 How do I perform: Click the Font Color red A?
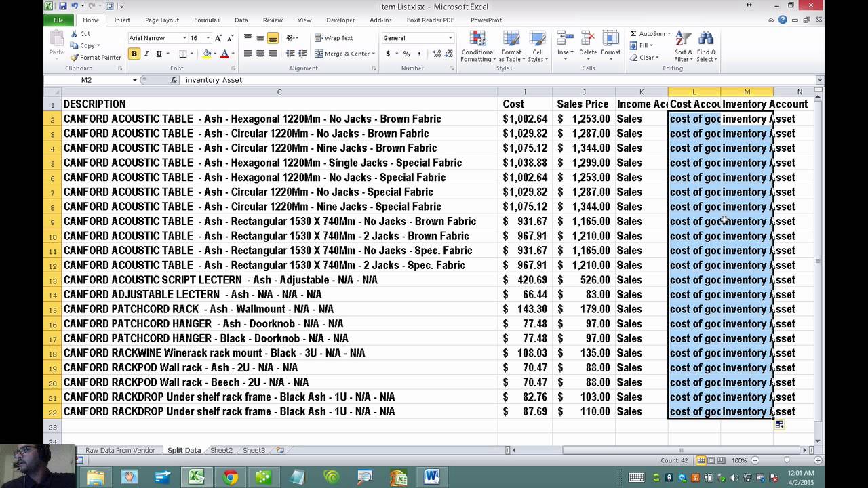[224, 54]
